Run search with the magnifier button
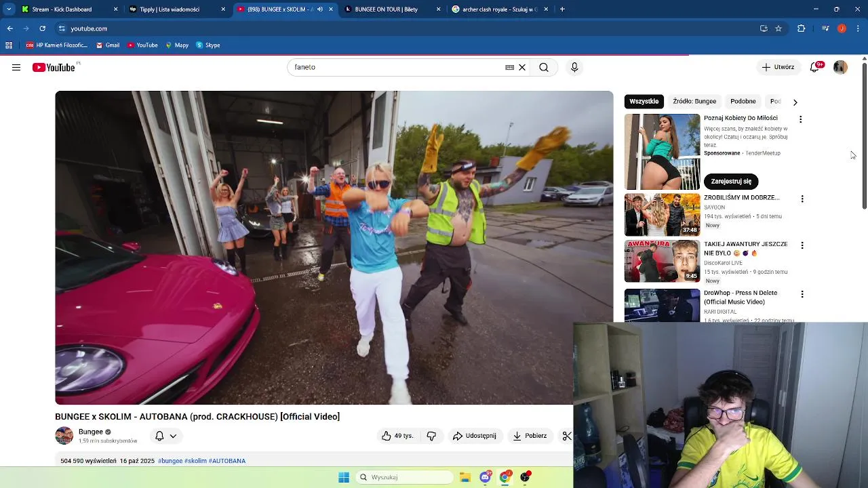The width and height of the screenshot is (868, 488). [544, 67]
